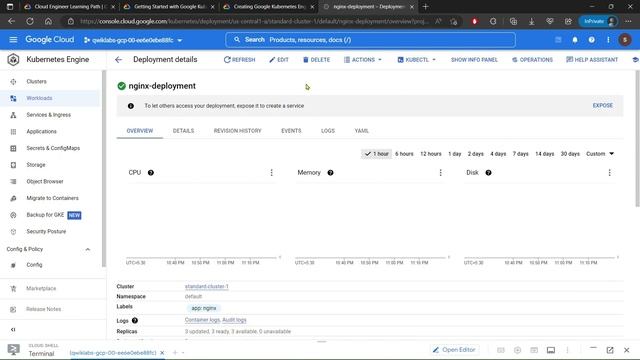Open the project selector dropdown
This screenshot has height=360, width=640.
[133, 40]
